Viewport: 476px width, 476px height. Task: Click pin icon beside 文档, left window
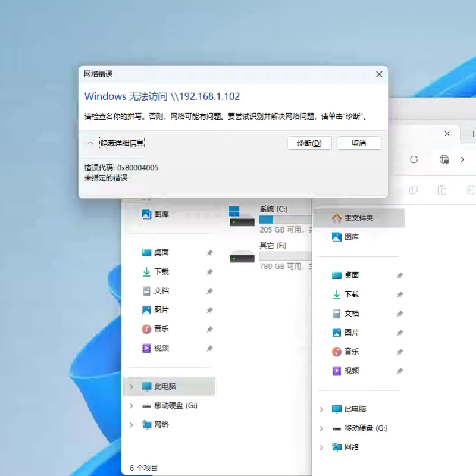[x=210, y=291]
